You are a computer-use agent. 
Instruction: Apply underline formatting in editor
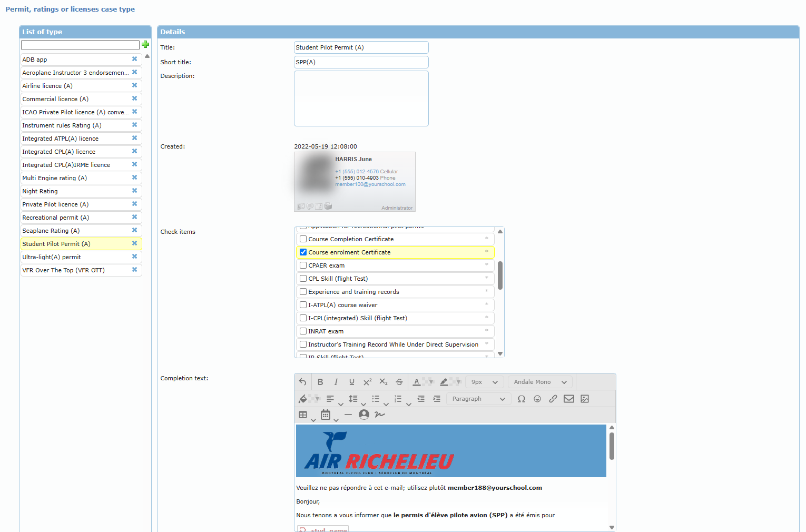[x=352, y=382]
